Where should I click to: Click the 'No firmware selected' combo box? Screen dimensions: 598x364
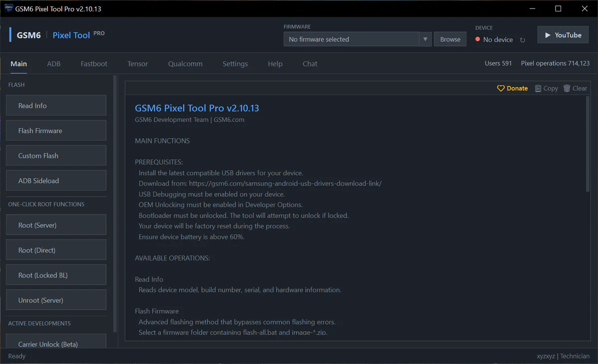(357, 39)
